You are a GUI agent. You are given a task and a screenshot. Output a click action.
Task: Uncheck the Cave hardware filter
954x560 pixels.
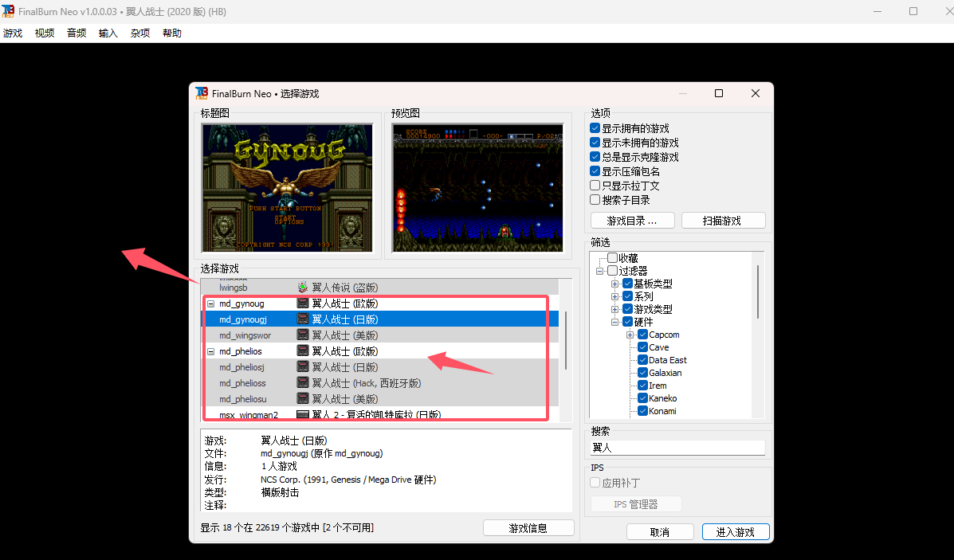point(642,347)
